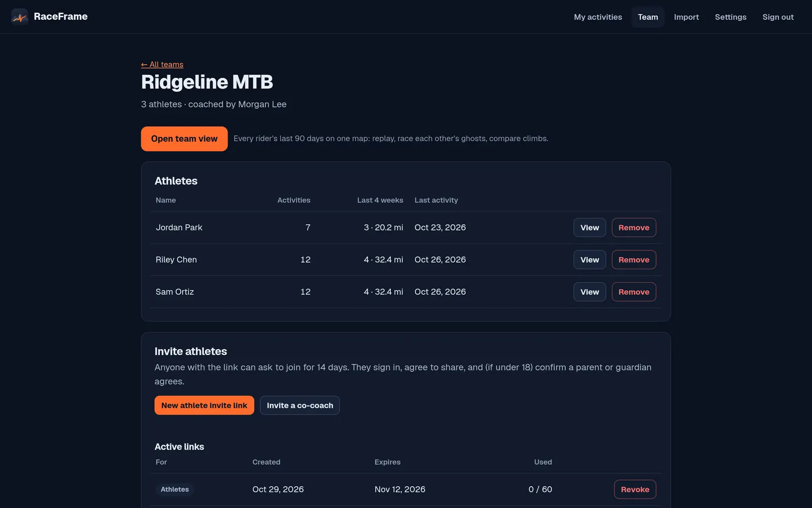Sign out of RaceFrame
The image size is (812, 508).
[777, 17]
